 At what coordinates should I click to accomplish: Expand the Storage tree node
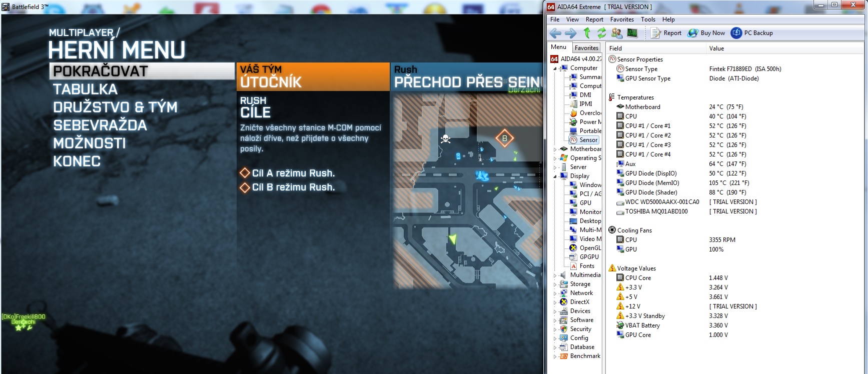(555, 284)
